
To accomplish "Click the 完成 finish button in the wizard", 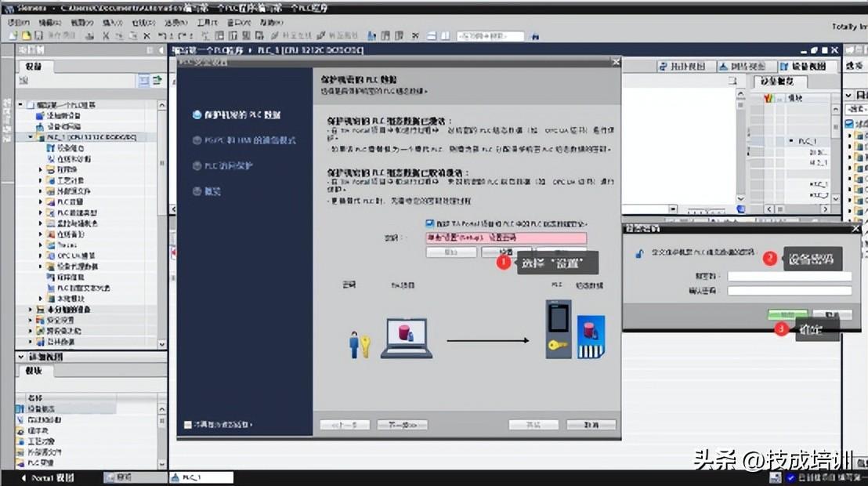I will pos(533,425).
